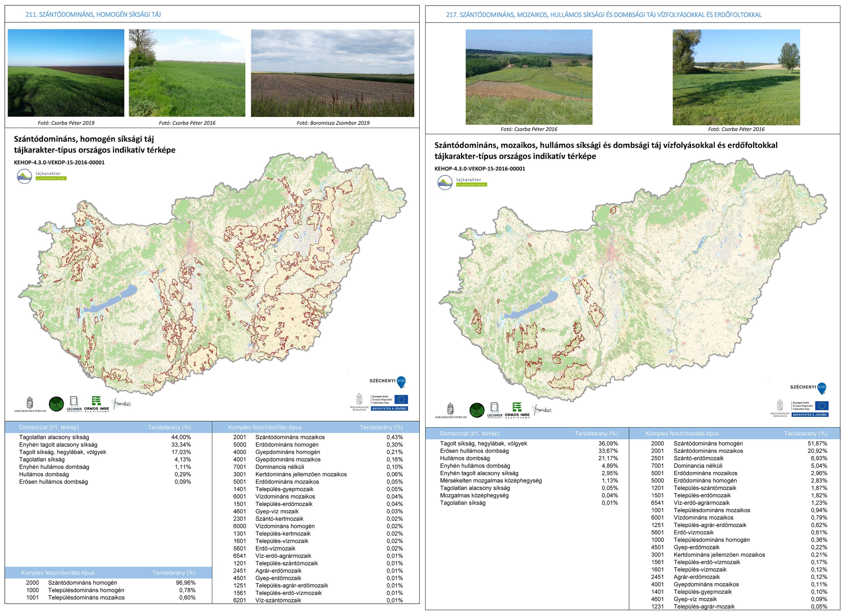Click the Agrárminisztérium crest on page 211
846x616 pixels.
coord(30,404)
